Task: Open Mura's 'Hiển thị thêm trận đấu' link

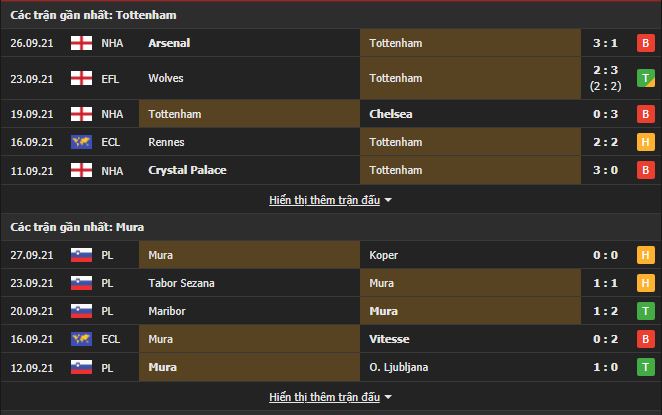Action: coord(324,397)
